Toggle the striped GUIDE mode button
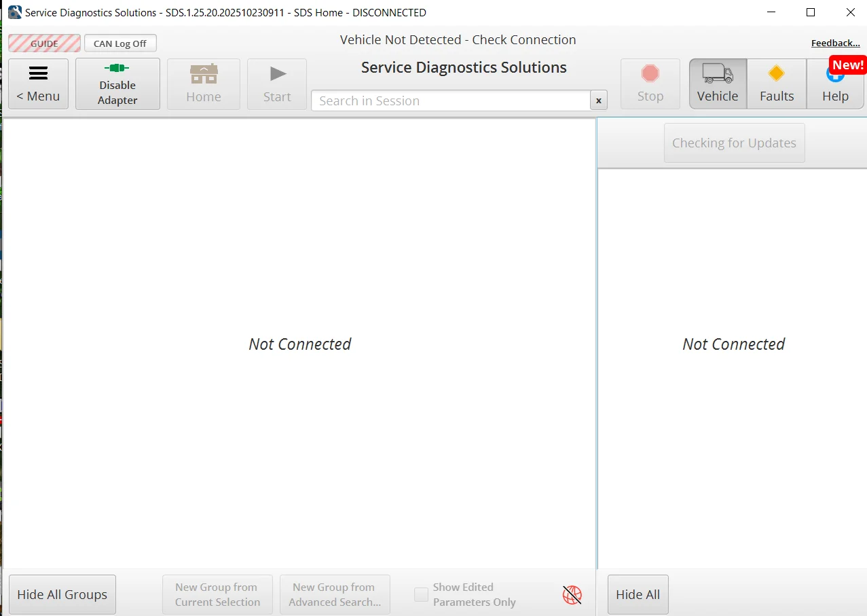 (x=43, y=43)
